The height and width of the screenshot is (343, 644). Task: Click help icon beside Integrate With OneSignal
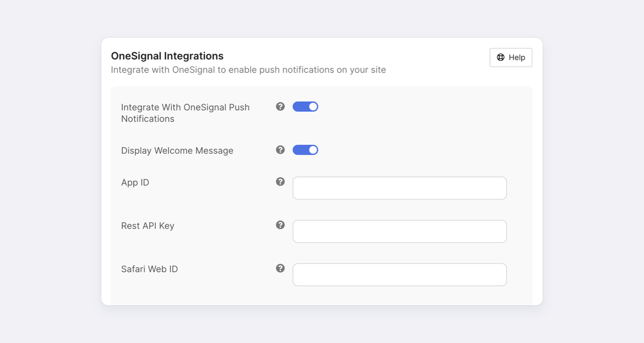pos(280,106)
